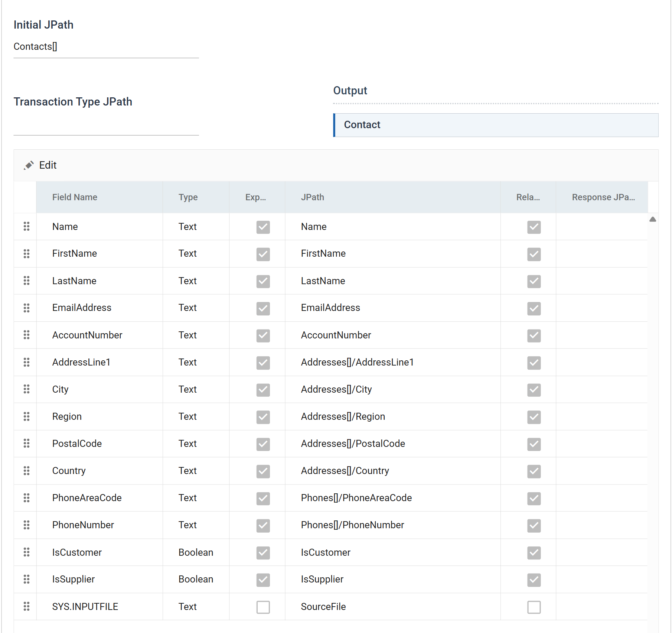This screenshot has width=672, height=633.
Task: Click the drag handle for Region row
Action: [x=26, y=416]
